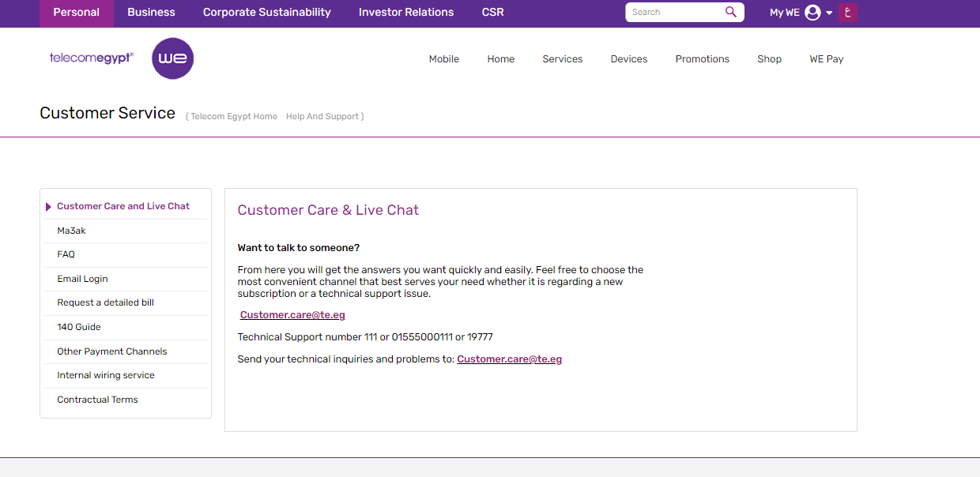
Task: Select the Personal tab
Action: click(x=77, y=13)
